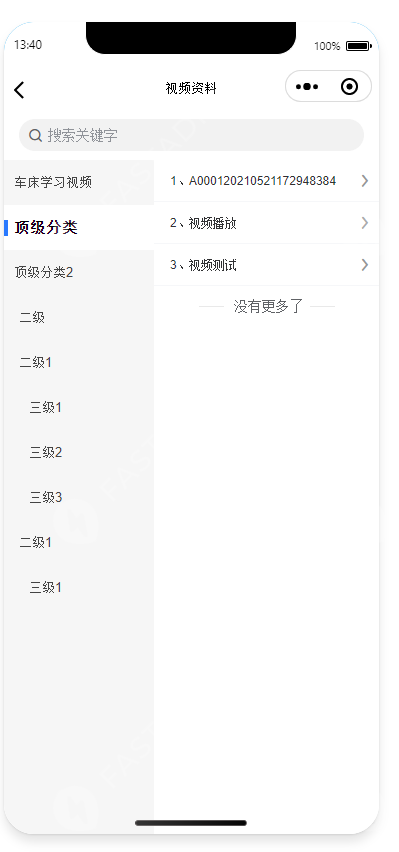Viewport: 399px width, 852px height.
Task: Tap the home indicator bar
Action: pos(191,823)
